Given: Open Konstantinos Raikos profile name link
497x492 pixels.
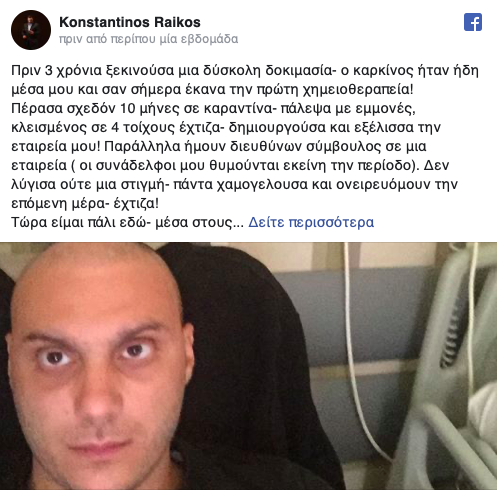Looking at the screenshot, I should click(x=130, y=22).
